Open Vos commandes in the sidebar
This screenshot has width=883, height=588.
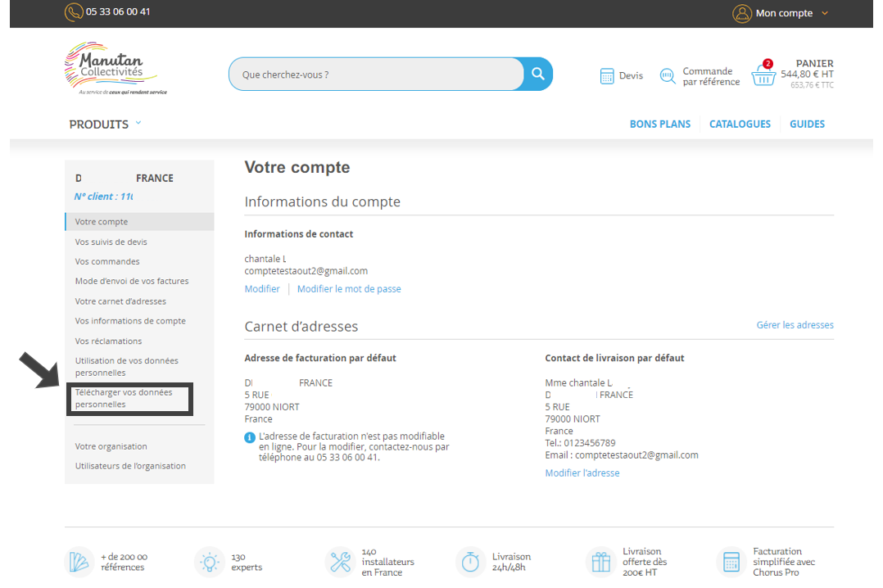107,261
